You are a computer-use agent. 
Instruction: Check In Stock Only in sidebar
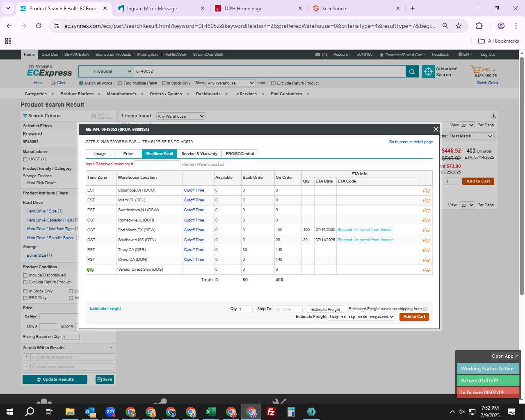tap(25, 291)
